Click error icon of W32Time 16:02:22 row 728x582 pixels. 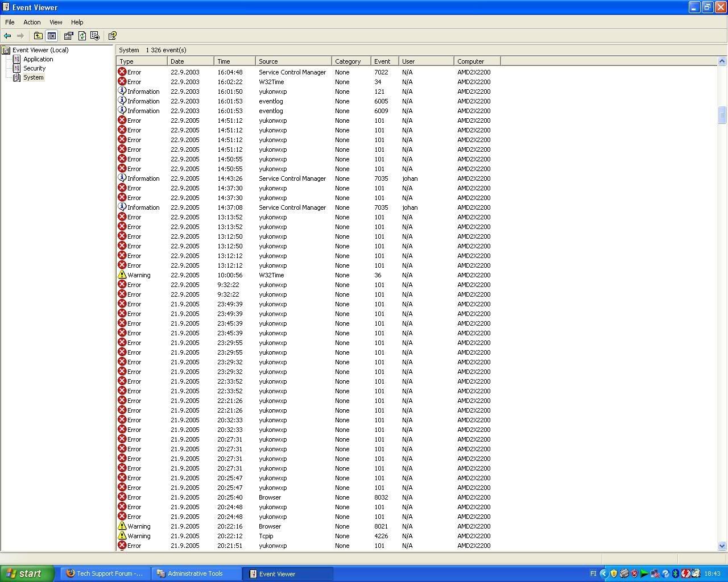[122, 81]
